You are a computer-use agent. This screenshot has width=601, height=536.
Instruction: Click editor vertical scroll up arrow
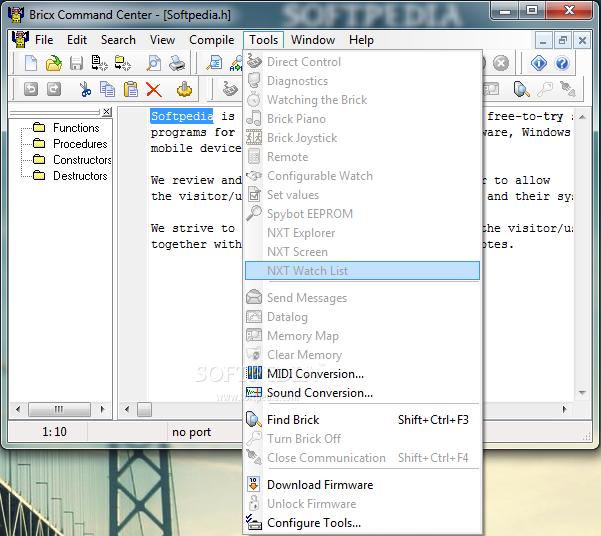(x=582, y=117)
